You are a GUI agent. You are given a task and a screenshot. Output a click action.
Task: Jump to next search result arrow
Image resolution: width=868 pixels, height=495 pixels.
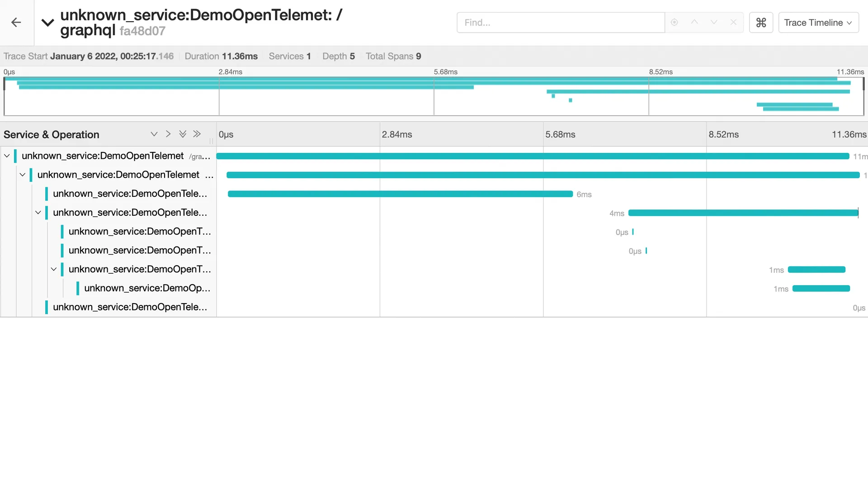click(714, 22)
